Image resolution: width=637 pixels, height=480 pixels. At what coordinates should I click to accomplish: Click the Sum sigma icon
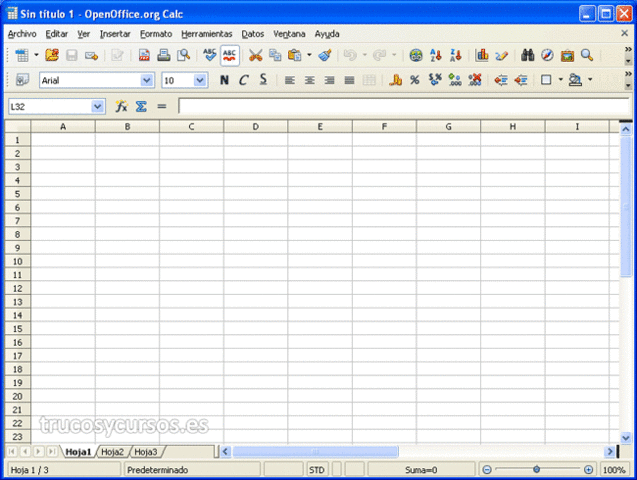click(141, 106)
